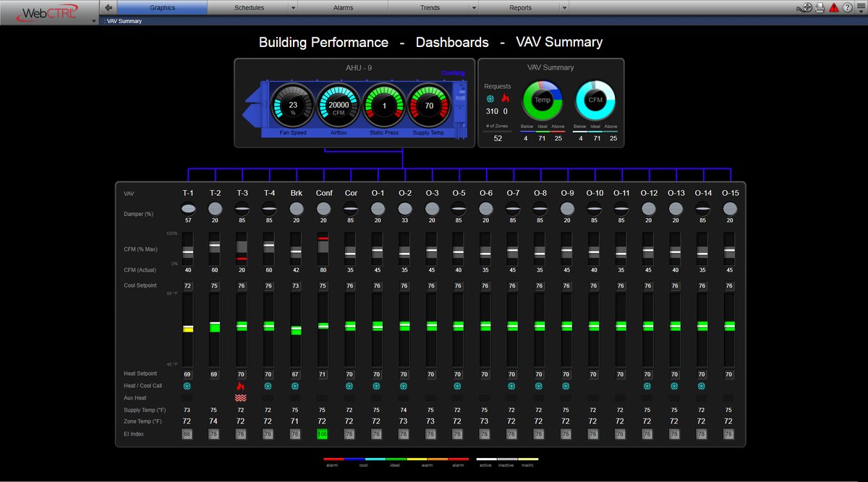Expand the Reports tab dropdown arrow
The width and height of the screenshot is (868, 482).
[x=563, y=8]
